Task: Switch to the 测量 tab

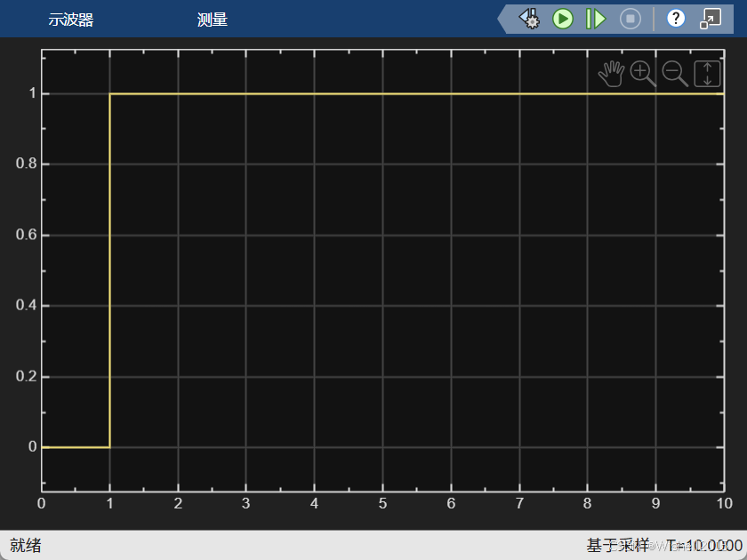Action: [x=213, y=20]
